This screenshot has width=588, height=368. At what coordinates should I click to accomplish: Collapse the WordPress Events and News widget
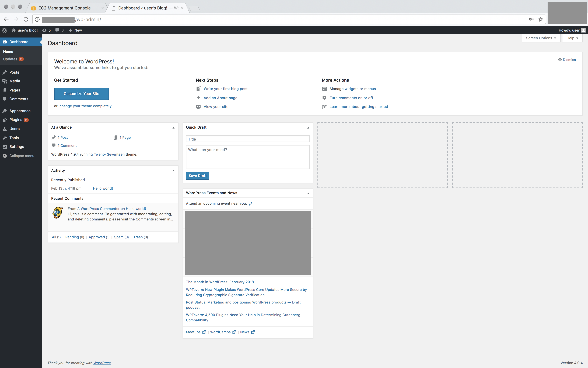tap(308, 193)
